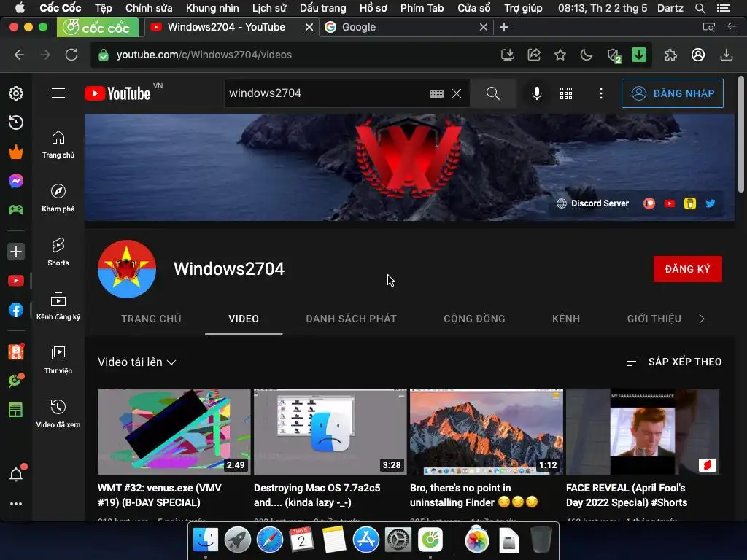
Task: Open Twitter link on channel banner
Action: 710,203
